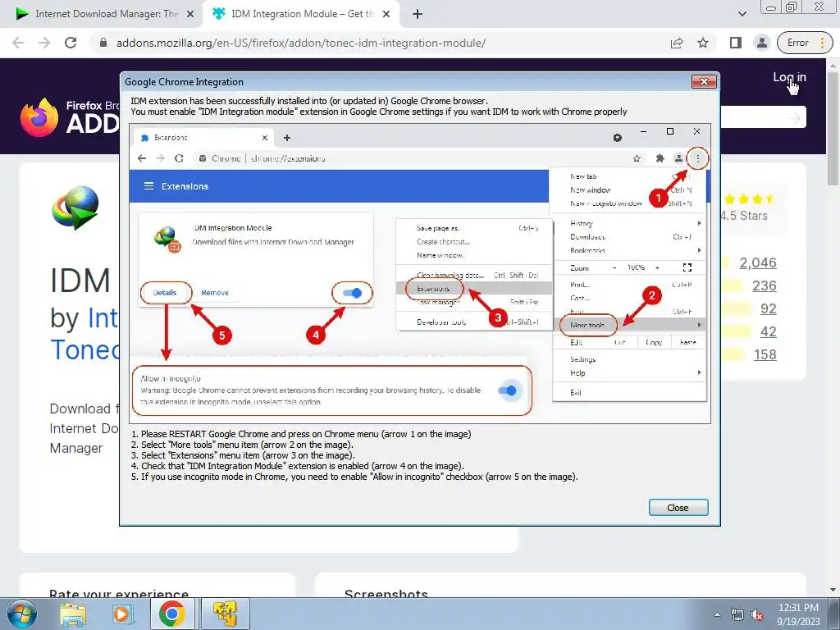Click the 'Check that "IDM Integration Module"' instruction line
Screen dimensions: 840x630
[297, 466]
